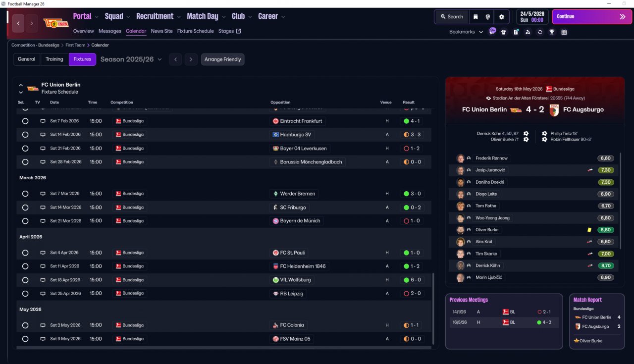Viewport: 634px width, 364px height.
Task: Select the radio for Sat 21 Feb 2026 fixture
Action: (x=25, y=148)
